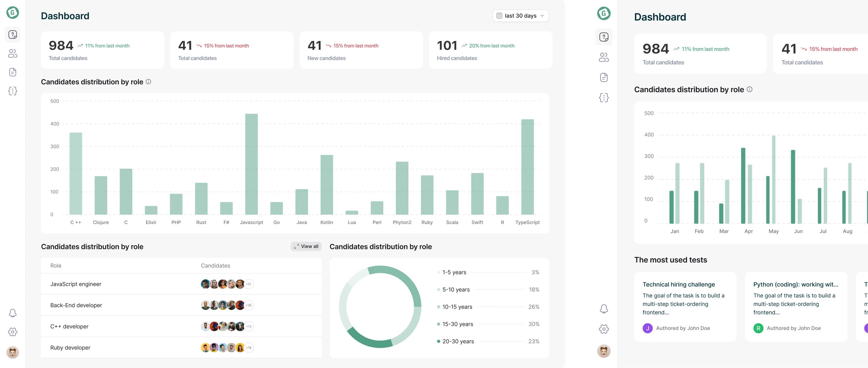Viewport: 868px width, 368px height.
Task: Open the code braces icon in left sidebar
Action: [x=13, y=91]
